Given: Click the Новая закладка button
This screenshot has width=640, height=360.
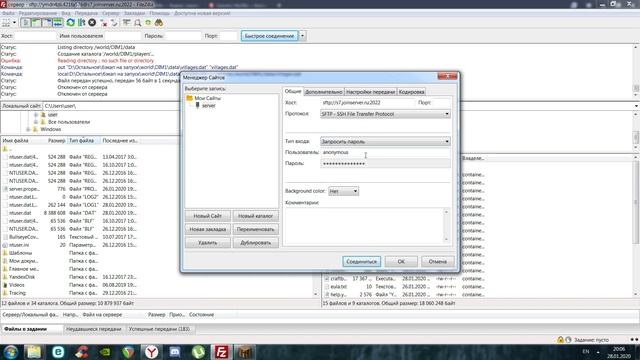Looking at the screenshot, I should (208, 229).
